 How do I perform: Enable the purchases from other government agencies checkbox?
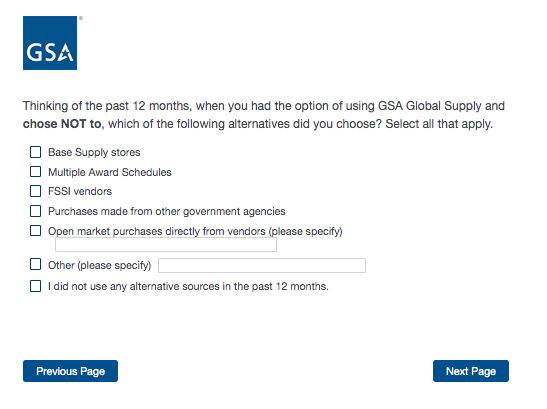tap(36, 211)
